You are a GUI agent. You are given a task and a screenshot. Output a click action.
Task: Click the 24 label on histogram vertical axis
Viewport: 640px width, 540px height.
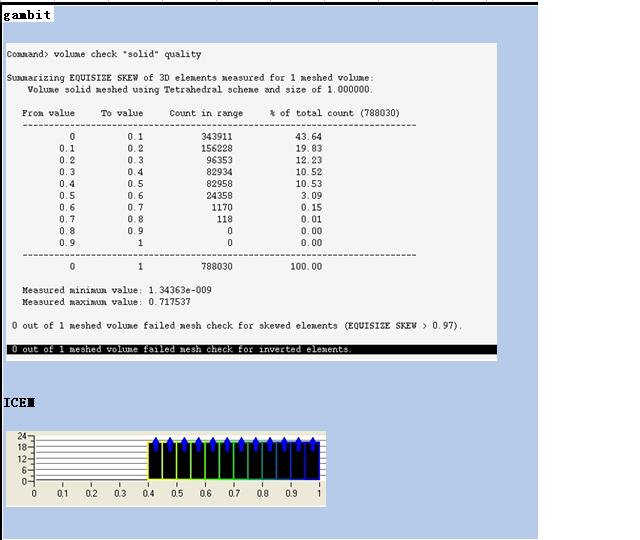tap(20, 437)
